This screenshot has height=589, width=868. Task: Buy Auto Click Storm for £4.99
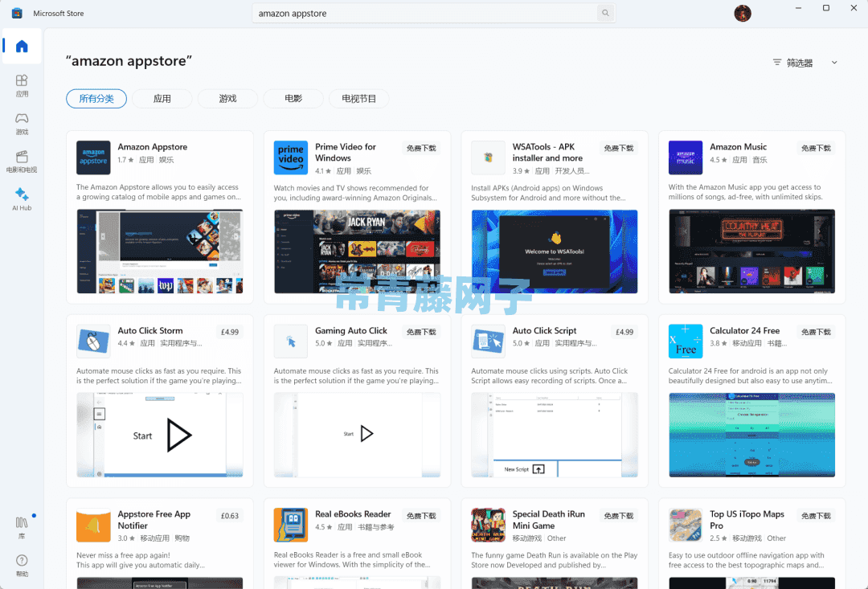230,332
